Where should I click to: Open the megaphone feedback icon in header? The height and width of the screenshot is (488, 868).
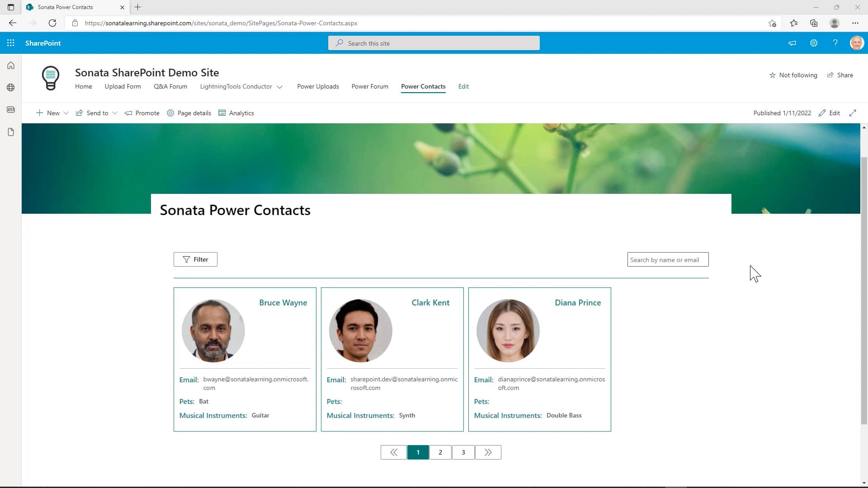tap(792, 43)
